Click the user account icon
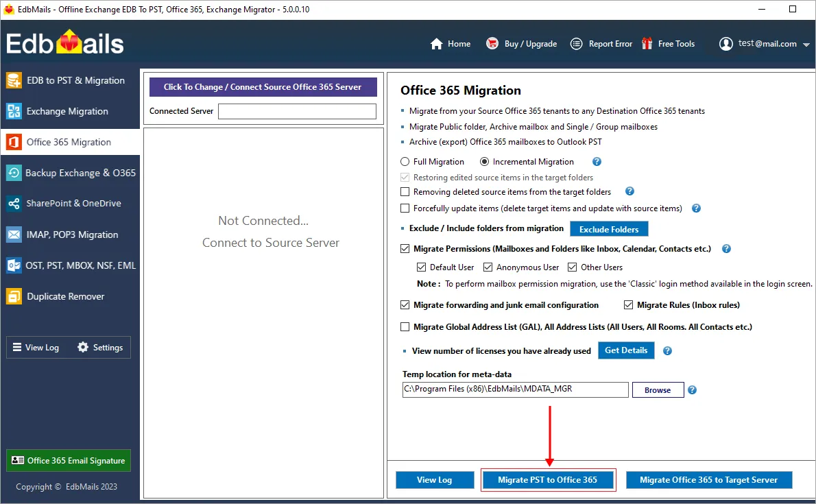816x504 pixels. (726, 43)
